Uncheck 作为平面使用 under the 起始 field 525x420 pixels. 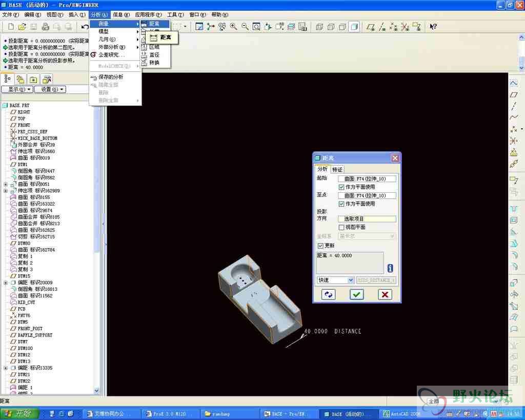point(341,187)
